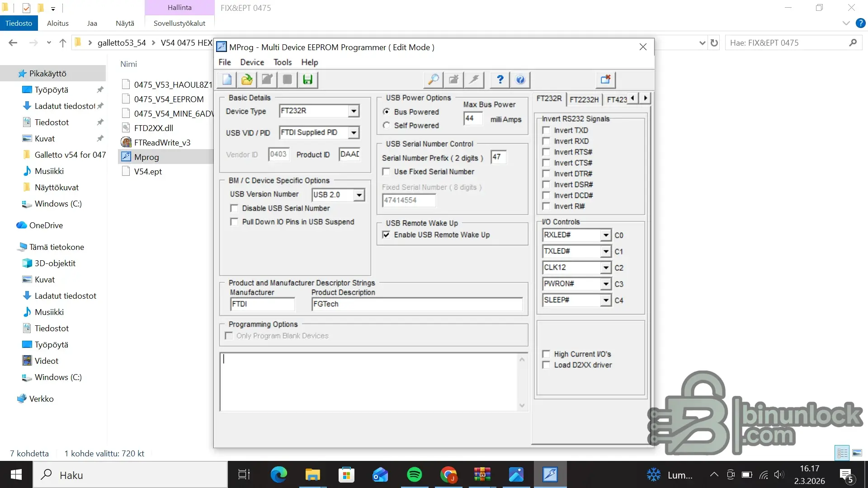Image resolution: width=868 pixels, height=488 pixels.
Task: Click the grayed stop icon in MProg toolbar
Action: (x=287, y=80)
